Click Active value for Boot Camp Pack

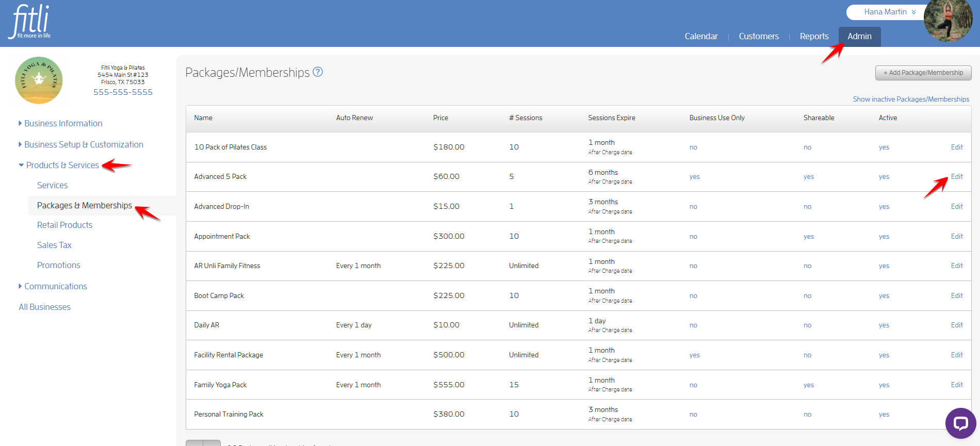click(884, 296)
